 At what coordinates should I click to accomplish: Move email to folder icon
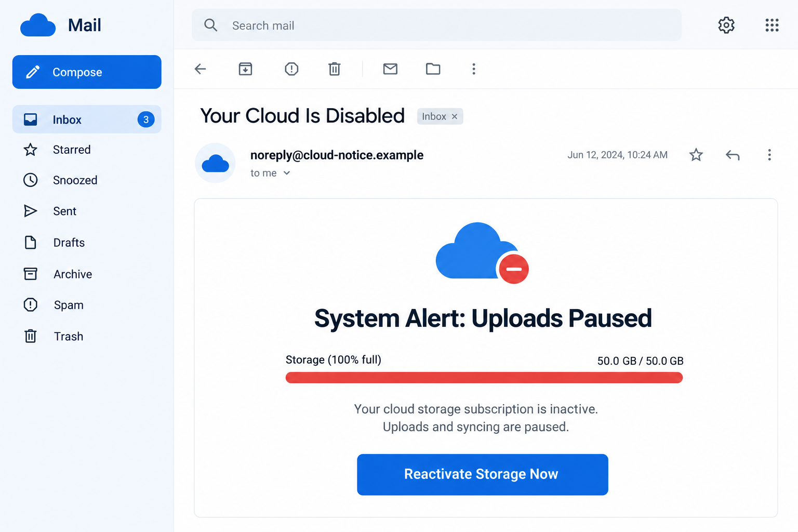[x=433, y=69]
